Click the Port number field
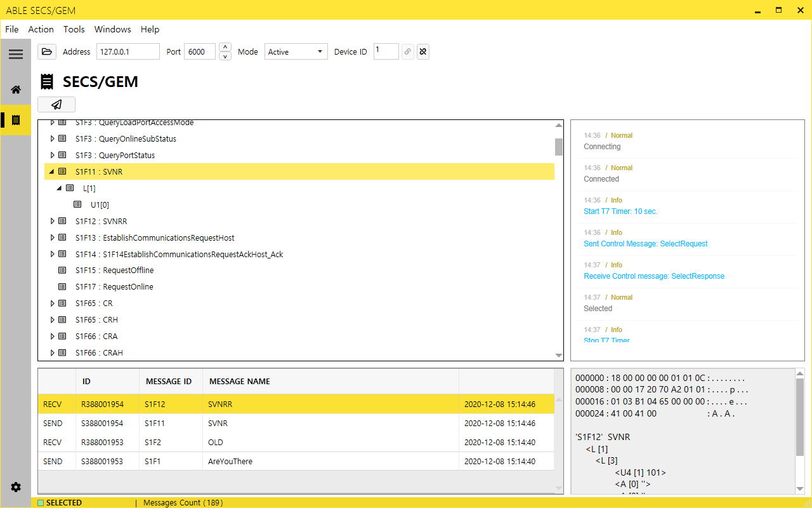812x508 pixels. [x=200, y=52]
